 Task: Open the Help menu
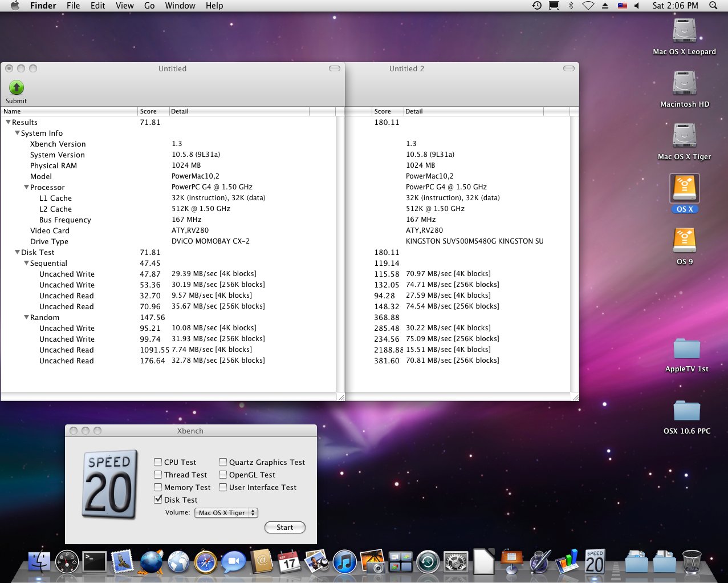tap(214, 6)
